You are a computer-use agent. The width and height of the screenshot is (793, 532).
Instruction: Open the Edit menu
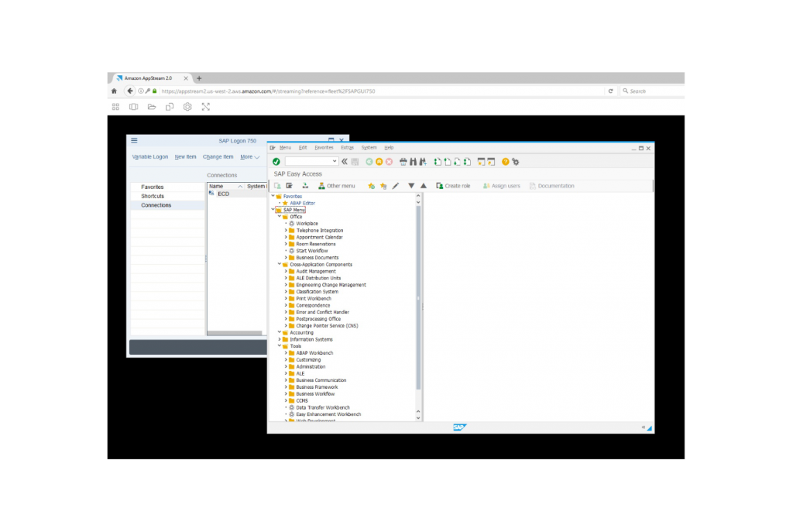pos(303,148)
